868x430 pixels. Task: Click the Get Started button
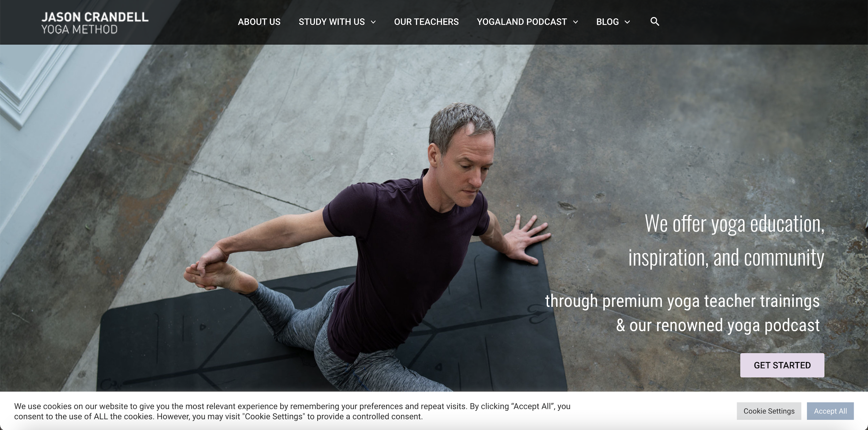(x=782, y=365)
